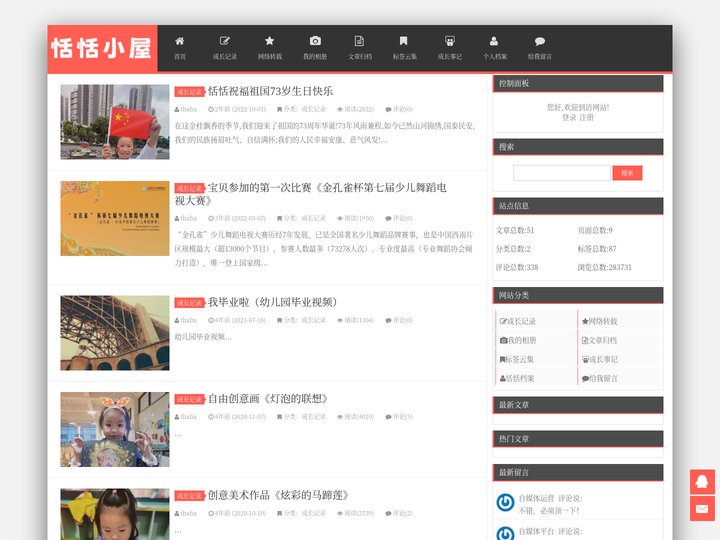
Task: Click the orange 金孔雀 competition thumbnail
Action: 115,218
